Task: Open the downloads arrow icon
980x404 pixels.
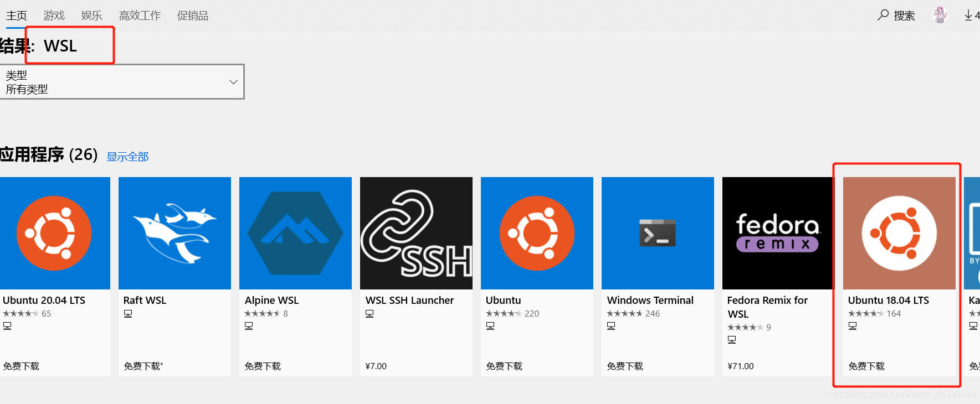Action: pyautogui.click(x=968, y=15)
